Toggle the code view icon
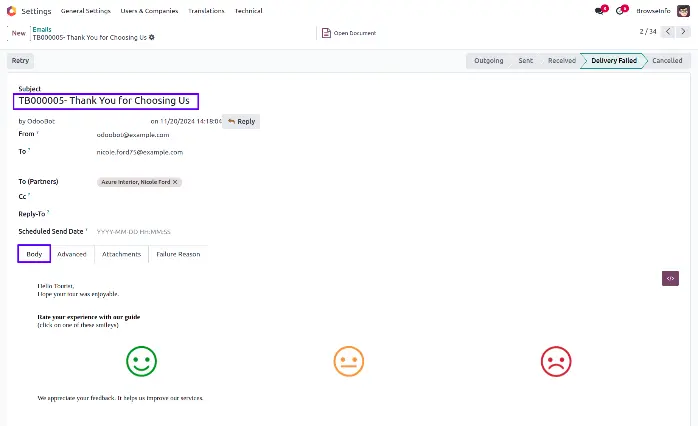The image size is (698, 426). (x=670, y=278)
